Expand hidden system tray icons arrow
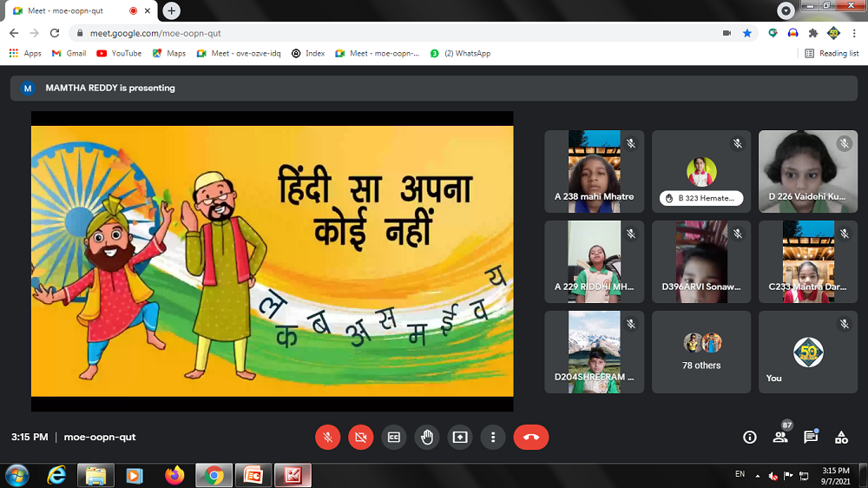 coord(758,476)
